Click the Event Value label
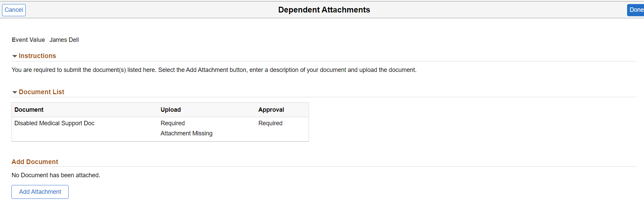The height and width of the screenshot is (212, 644). pyautogui.click(x=28, y=40)
